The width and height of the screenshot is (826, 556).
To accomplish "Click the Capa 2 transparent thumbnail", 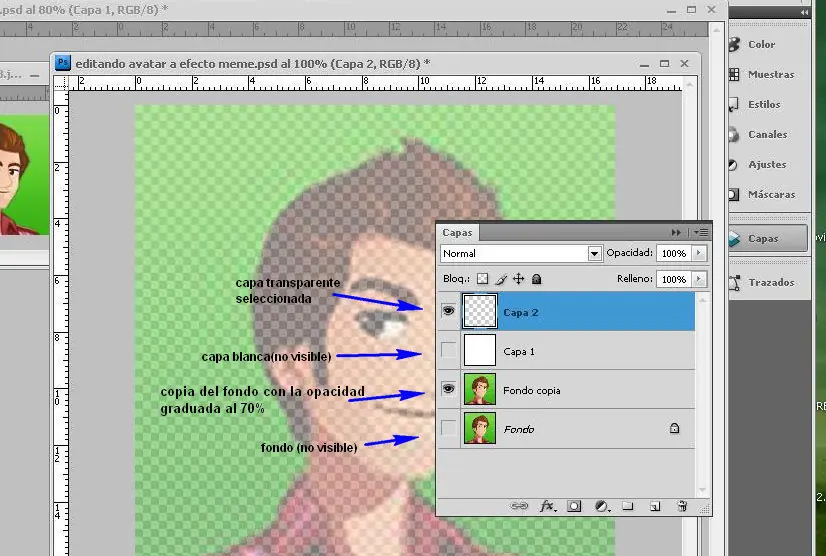I will point(480,311).
